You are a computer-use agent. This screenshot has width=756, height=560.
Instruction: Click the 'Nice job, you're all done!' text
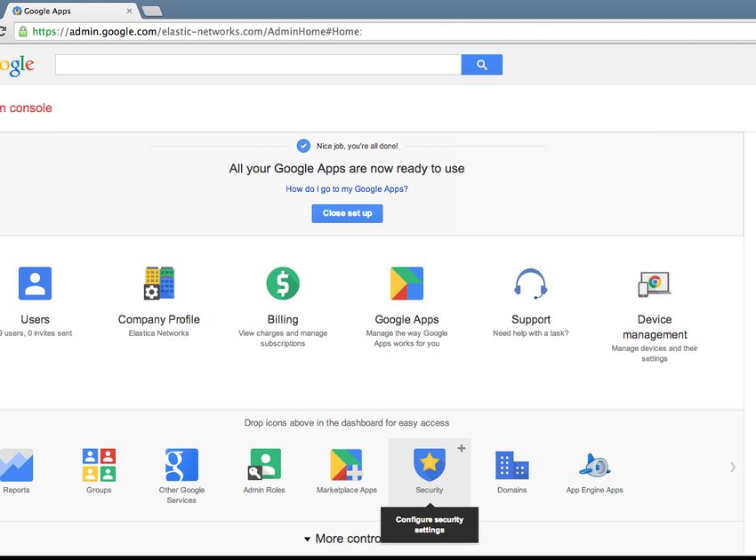coord(358,146)
